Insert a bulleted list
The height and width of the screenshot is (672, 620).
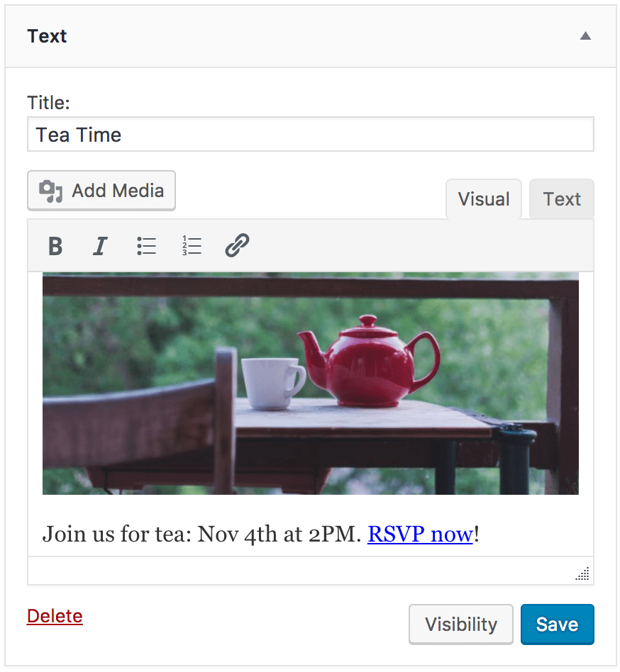click(146, 246)
